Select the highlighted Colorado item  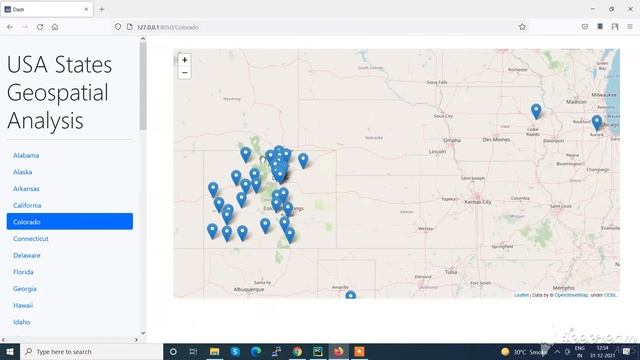70,222
